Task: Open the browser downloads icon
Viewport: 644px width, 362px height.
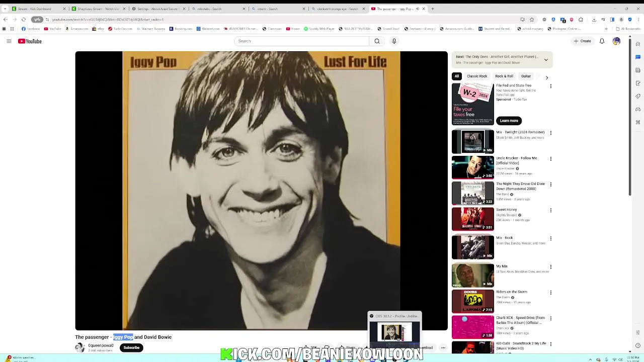Action: 594,20
